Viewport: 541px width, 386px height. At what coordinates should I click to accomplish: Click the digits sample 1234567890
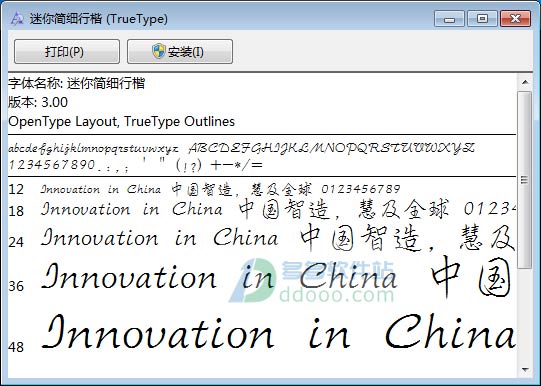coord(51,165)
